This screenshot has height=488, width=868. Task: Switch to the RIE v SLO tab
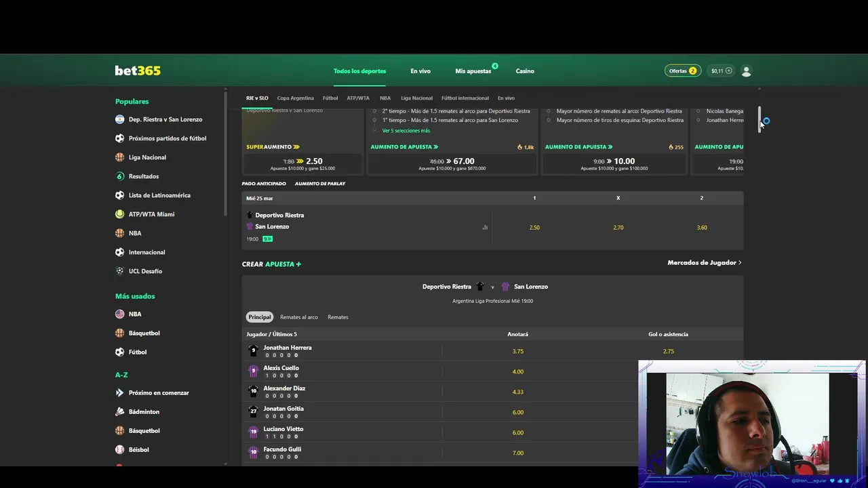tap(257, 98)
